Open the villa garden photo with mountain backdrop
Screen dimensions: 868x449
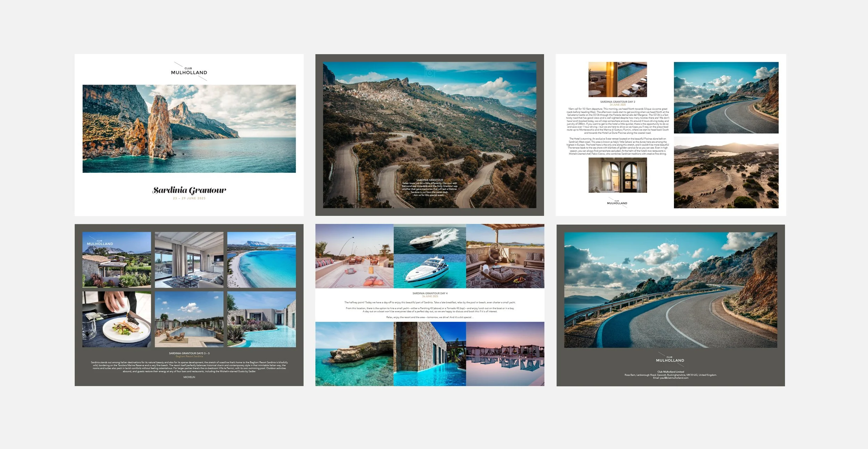click(117, 260)
